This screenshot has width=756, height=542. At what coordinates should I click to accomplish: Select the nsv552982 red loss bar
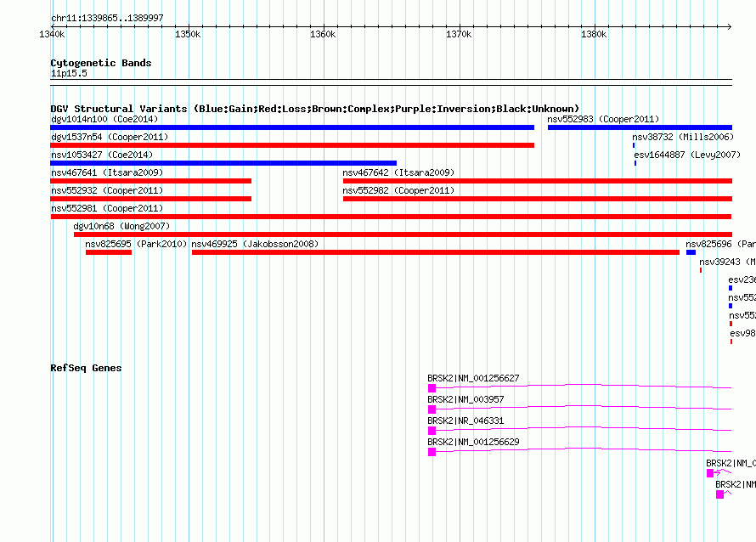(x=538, y=199)
